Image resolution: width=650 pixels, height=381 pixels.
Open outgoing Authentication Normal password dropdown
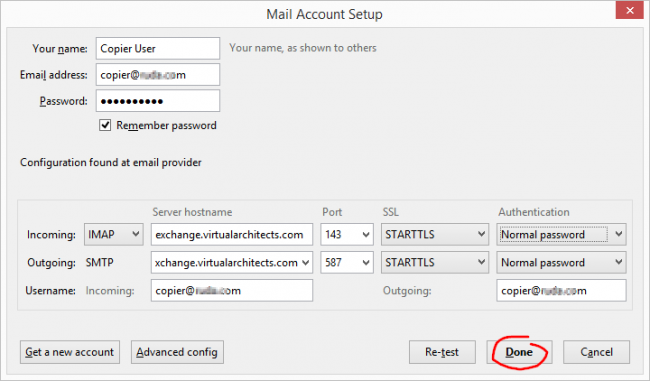tap(561, 262)
